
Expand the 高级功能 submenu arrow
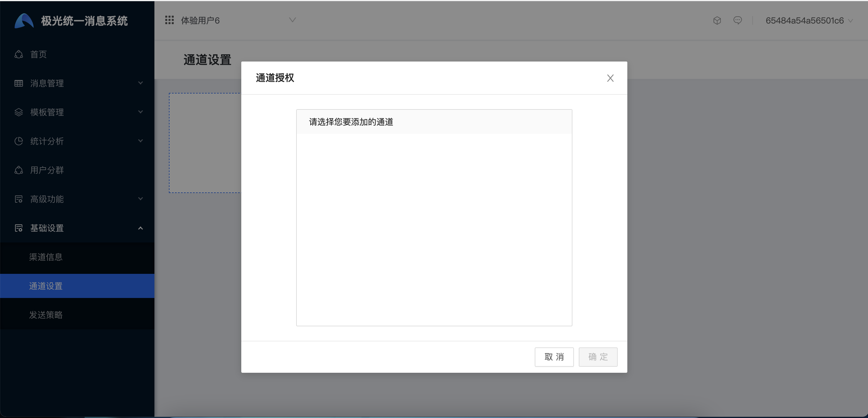tap(141, 199)
